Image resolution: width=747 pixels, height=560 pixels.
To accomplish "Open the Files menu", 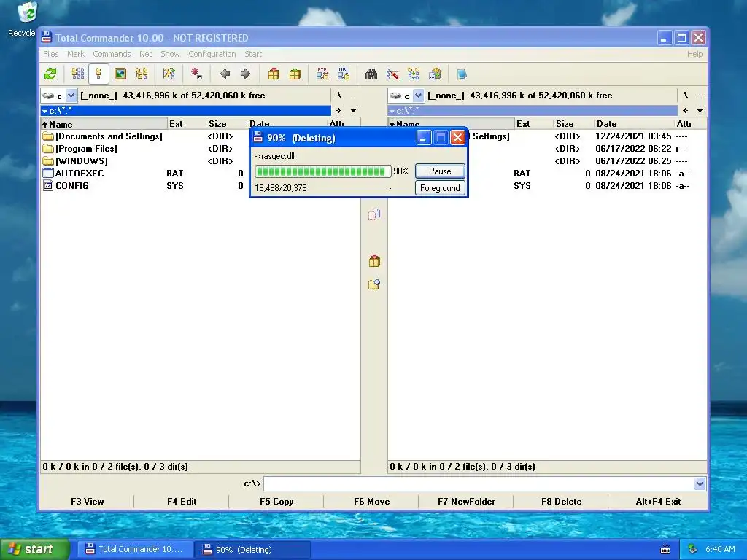I will pyautogui.click(x=50, y=54).
